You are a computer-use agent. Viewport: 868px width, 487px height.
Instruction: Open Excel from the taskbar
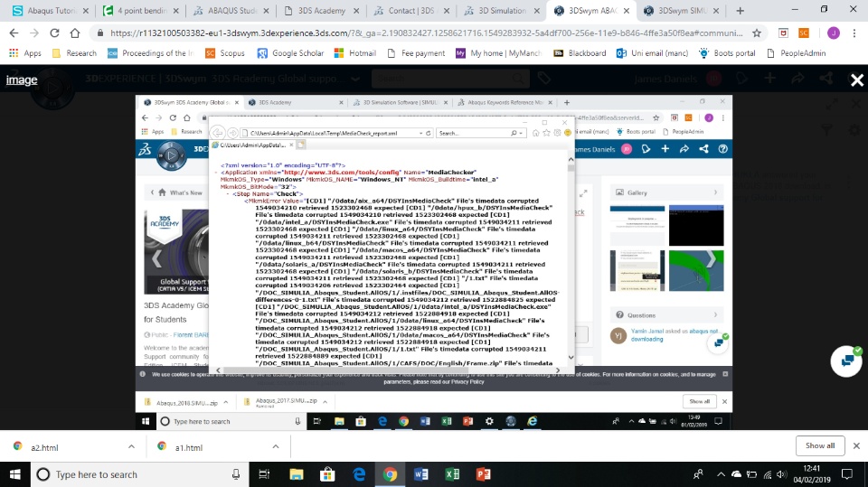(x=452, y=474)
